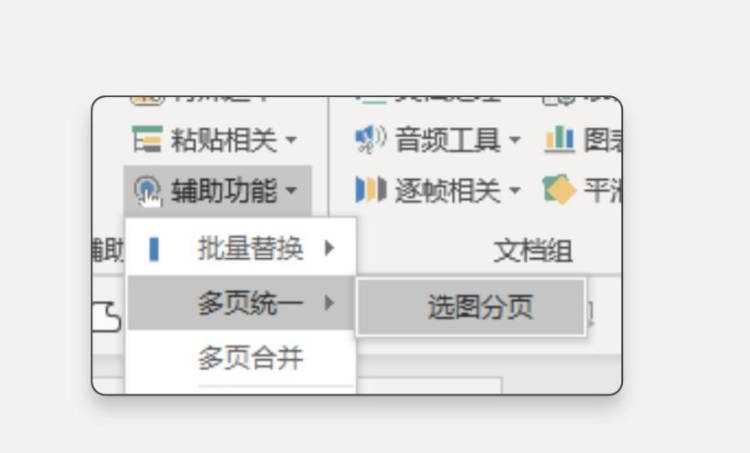Screen dimensions: 750x453
Task: Click the 辅助功能 button text
Action: click(224, 191)
